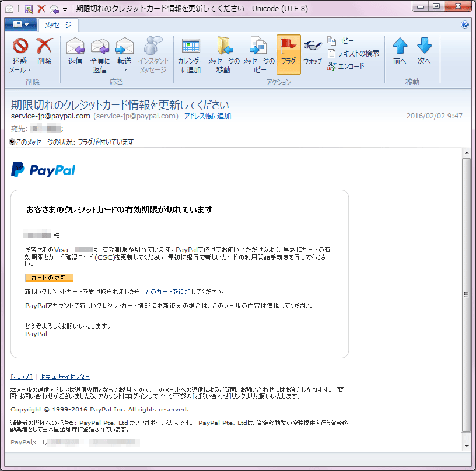The image size is (476, 471).
Task: Watch the conversation with ウォッチ
Action: coord(313,51)
